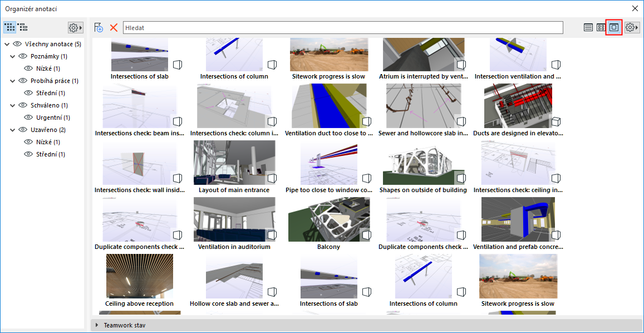Viewport: 644px width, 333px height.
Task: Switch to small tiles view icon
Action: 601,27
